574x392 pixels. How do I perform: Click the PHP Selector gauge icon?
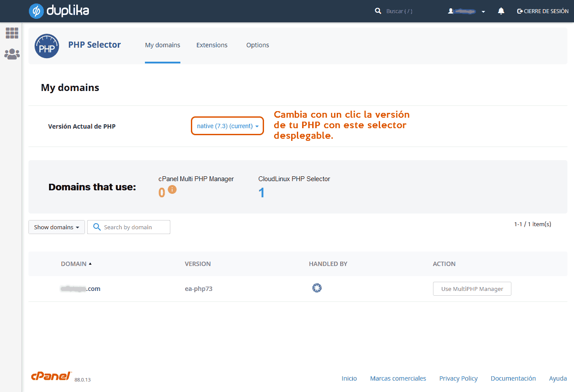[47, 46]
